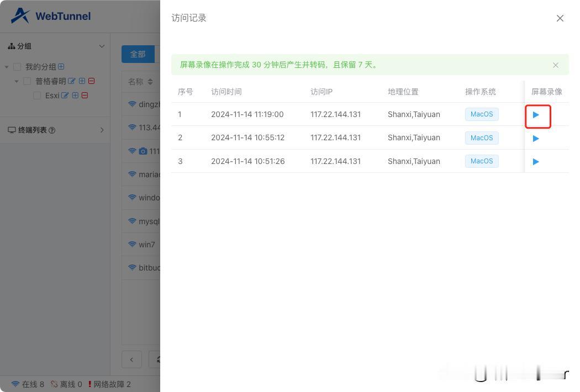Image resolution: width=580 pixels, height=392 pixels.
Task: Check the 普格睿明 checkbox
Action: tap(27, 81)
